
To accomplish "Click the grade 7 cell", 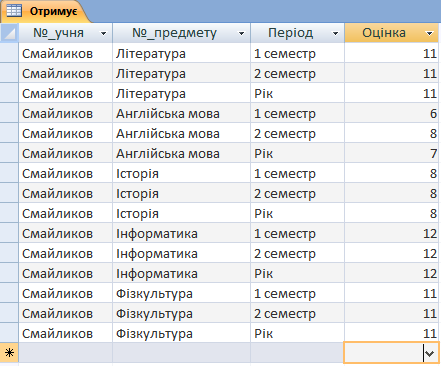I will [392, 153].
